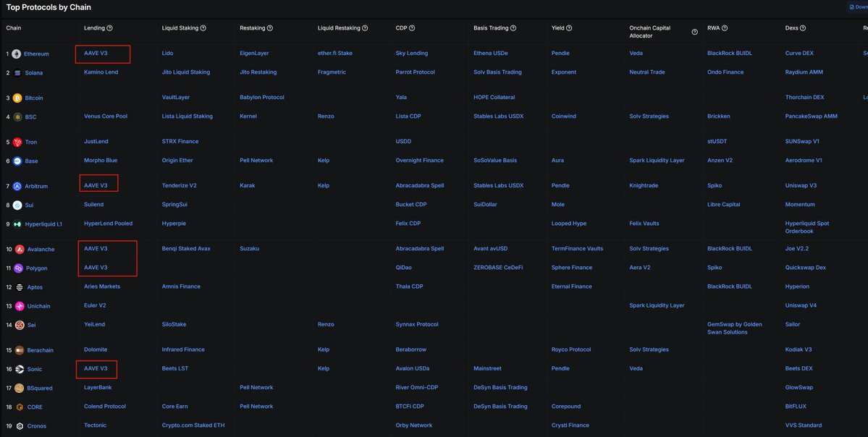The height and width of the screenshot is (437, 868).
Task: Click the RWA column help icon
Action: coord(725,28)
